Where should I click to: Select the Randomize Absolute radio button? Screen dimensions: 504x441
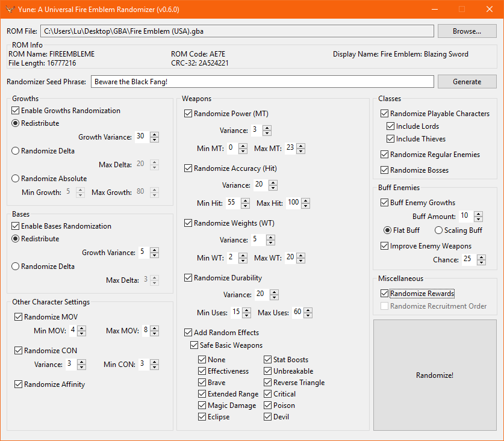point(15,179)
